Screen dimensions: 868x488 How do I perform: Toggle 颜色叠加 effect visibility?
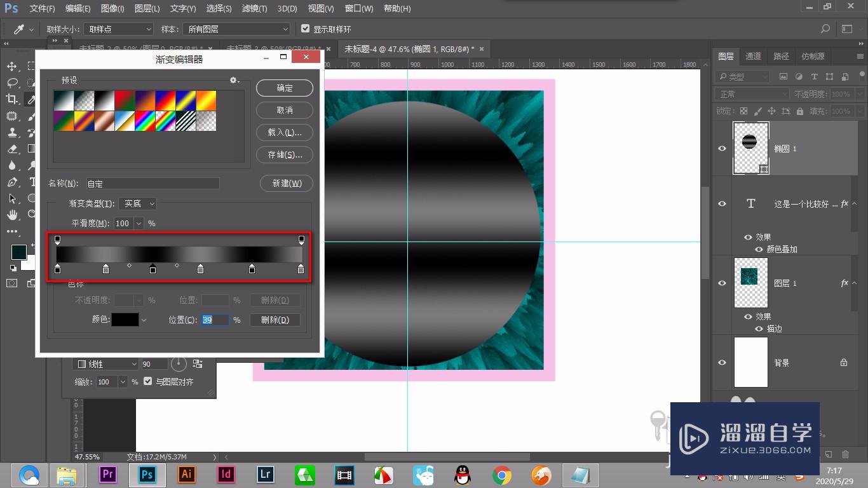click(x=759, y=249)
